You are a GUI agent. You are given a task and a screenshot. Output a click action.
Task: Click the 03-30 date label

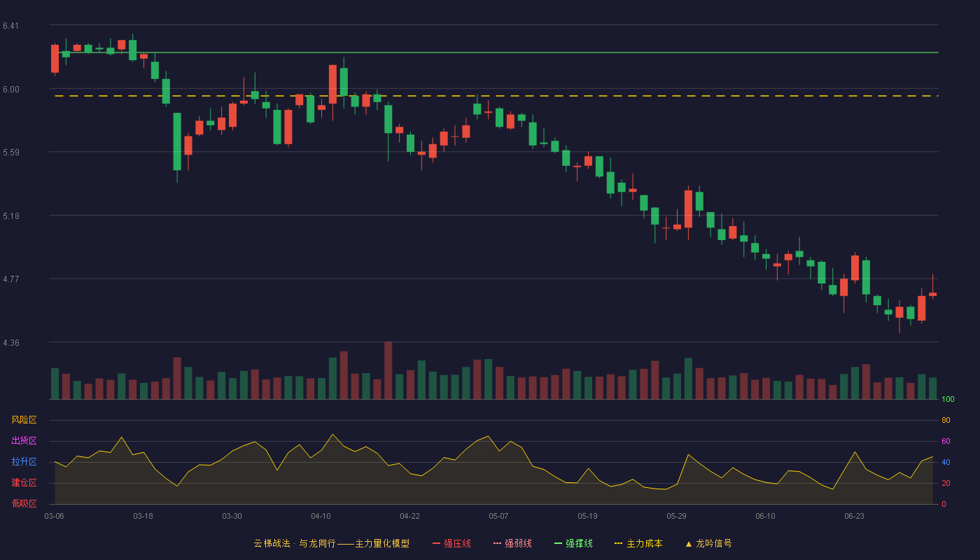pos(232,516)
